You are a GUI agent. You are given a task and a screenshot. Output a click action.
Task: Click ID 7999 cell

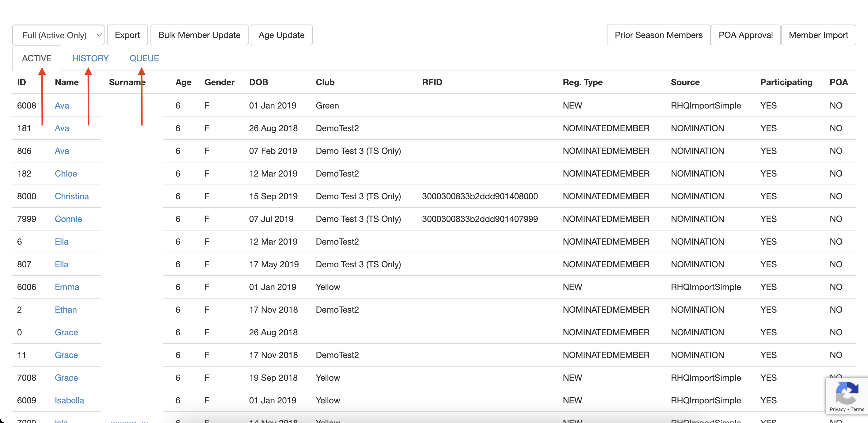tap(27, 219)
